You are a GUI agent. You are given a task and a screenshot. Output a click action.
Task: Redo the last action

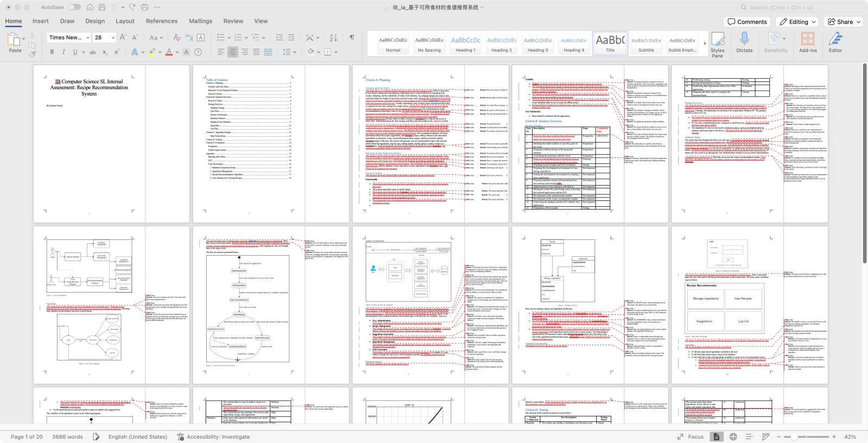133,7
